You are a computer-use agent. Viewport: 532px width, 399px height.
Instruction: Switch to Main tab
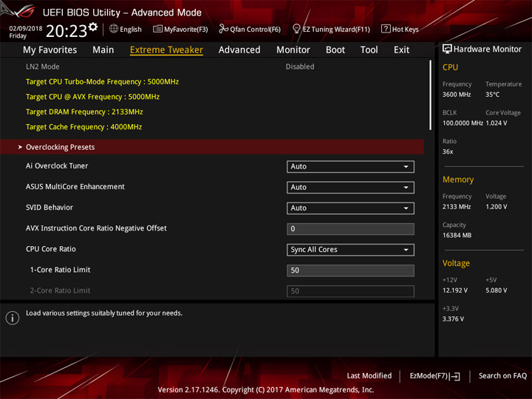click(103, 50)
